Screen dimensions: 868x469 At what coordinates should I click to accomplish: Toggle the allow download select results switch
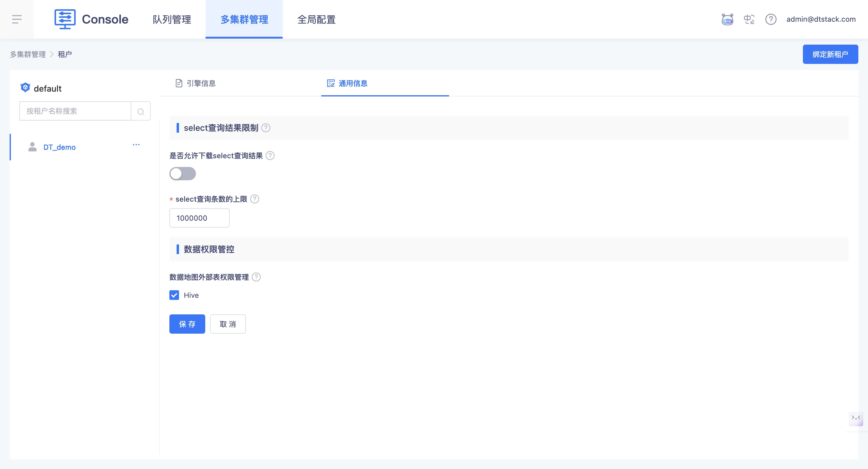[x=182, y=174]
